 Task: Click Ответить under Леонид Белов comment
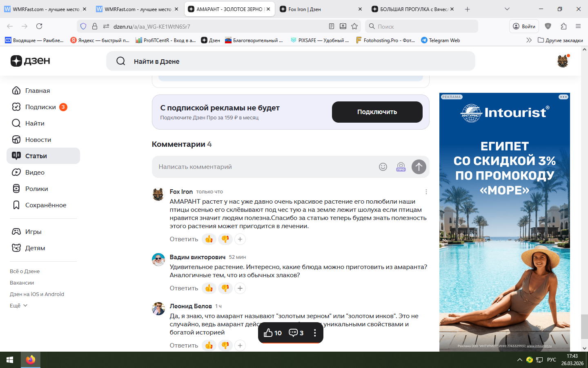[x=184, y=346]
